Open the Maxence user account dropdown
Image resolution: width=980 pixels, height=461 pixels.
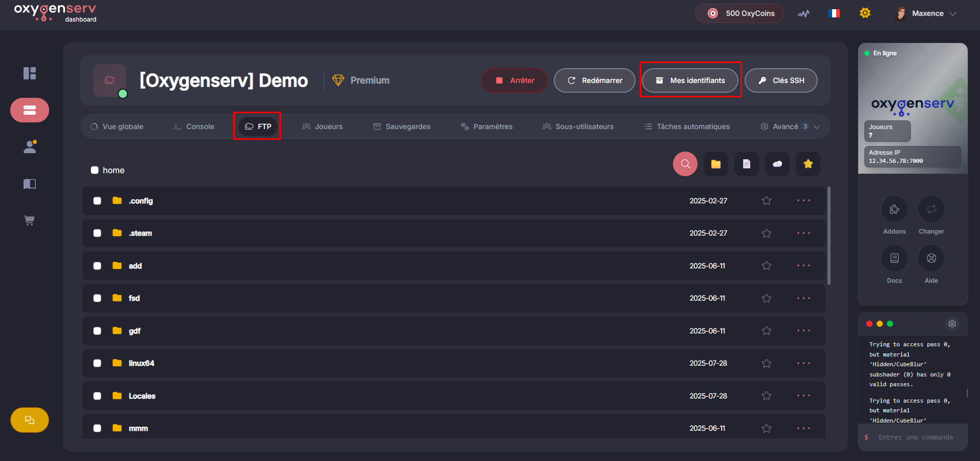(x=927, y=13)
